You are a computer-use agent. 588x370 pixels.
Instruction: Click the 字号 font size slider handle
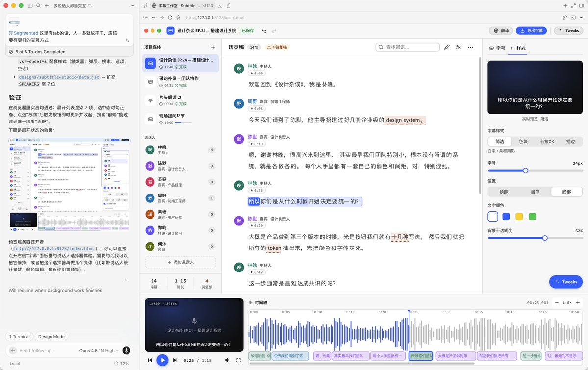pos(525,170)
